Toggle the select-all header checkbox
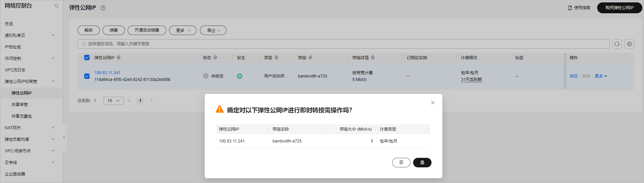 point(87,57)
